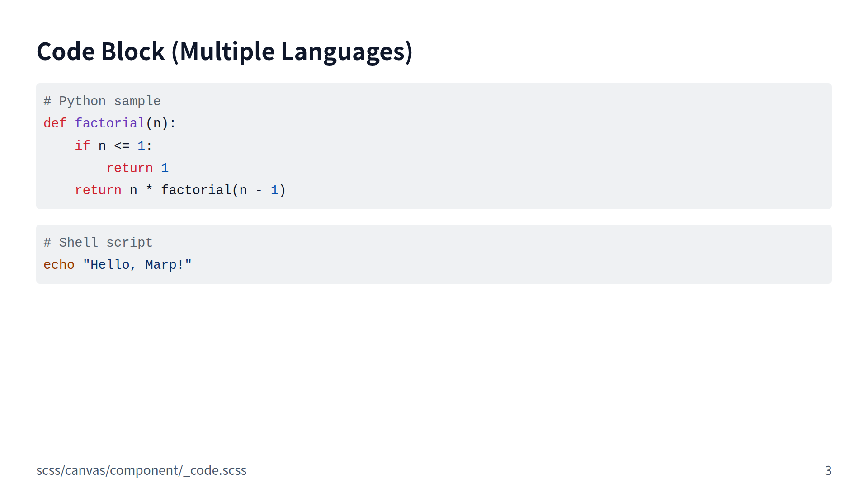
Task: Click the word "Languages)" in the title
Action: 346,52
